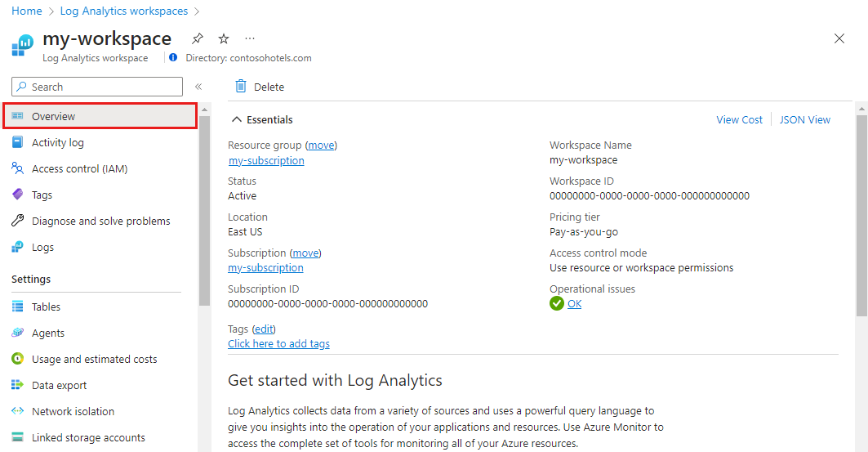The image size is (868, 452).
Task: Click the Active status value
Action: click(x=242, y=195)
